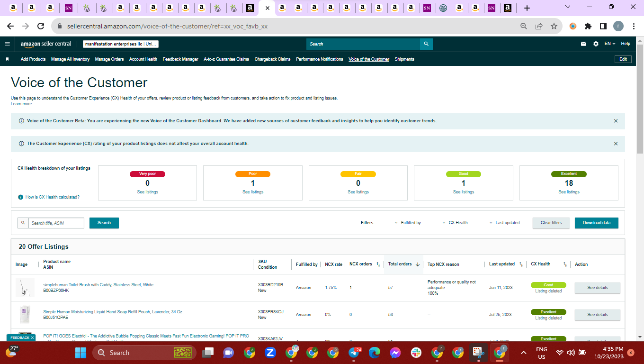Open the EN language dropdown
This screenshot has height=364, width=644.
point(609,44)
